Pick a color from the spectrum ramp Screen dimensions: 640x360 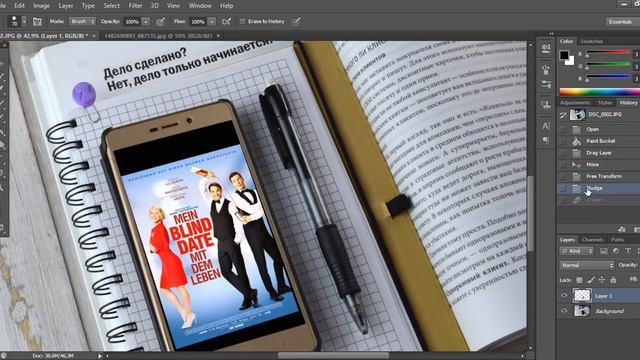(x=599, y=91)
